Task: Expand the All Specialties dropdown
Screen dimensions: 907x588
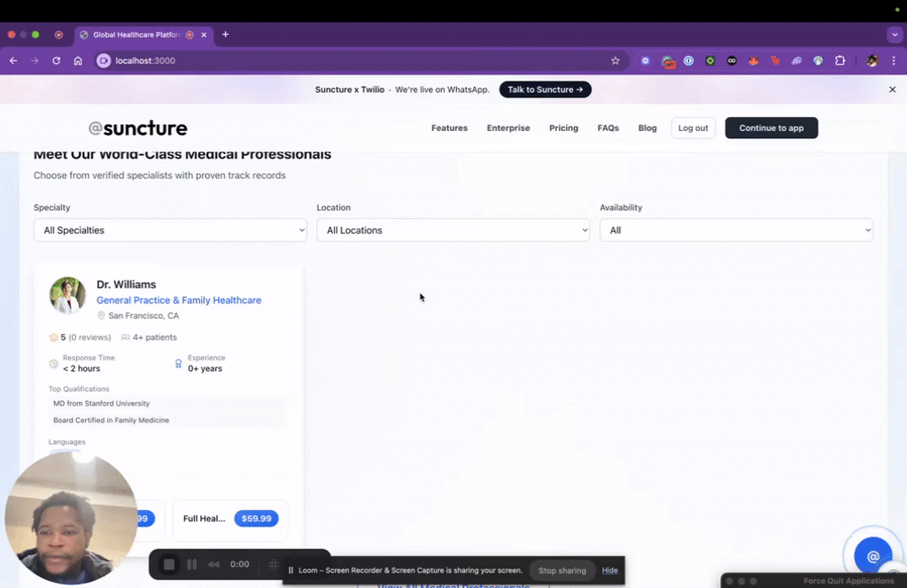Action: click(x=170, y=230)
